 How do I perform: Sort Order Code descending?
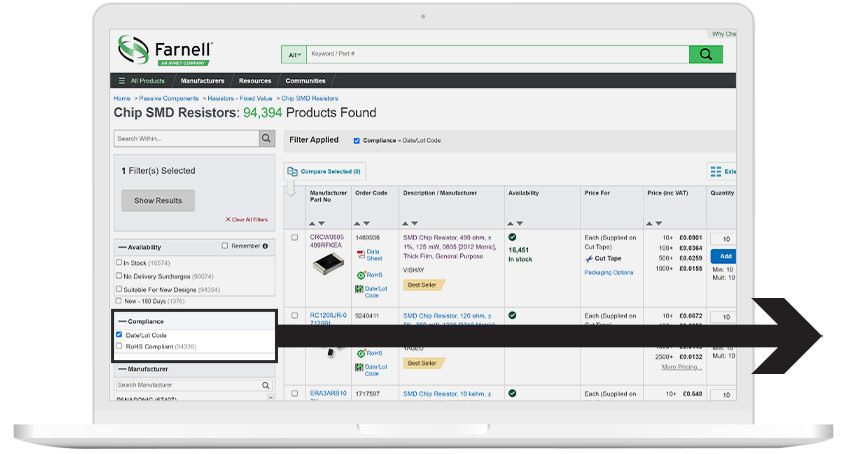366,223
